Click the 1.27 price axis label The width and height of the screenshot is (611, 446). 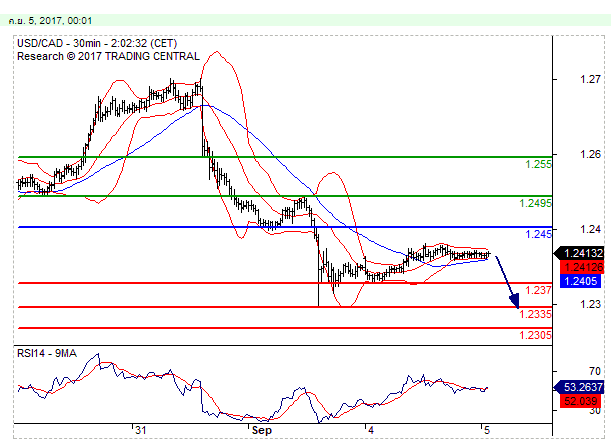tap(590, 79)
